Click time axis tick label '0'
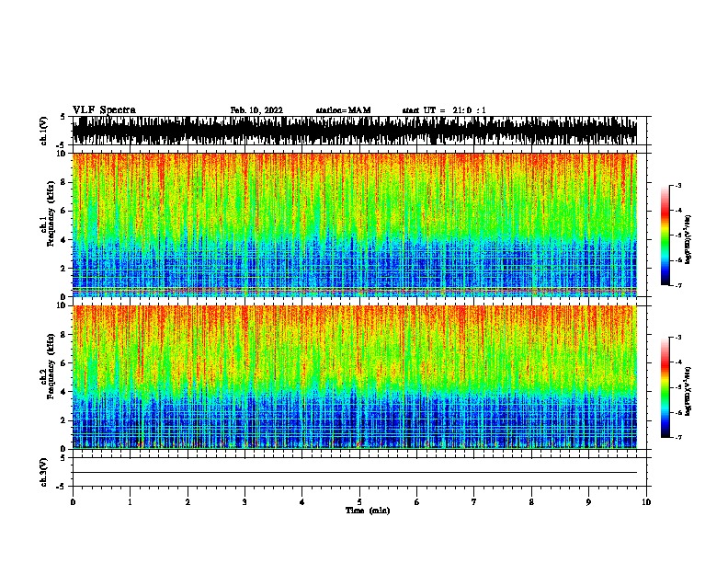728x563 pixels. [73, 502]
